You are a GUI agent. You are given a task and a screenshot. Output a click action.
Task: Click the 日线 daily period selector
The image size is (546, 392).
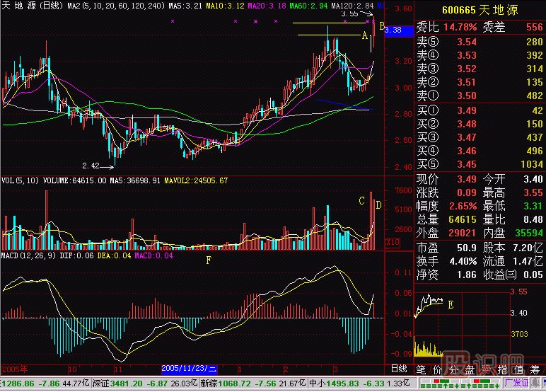398,369
